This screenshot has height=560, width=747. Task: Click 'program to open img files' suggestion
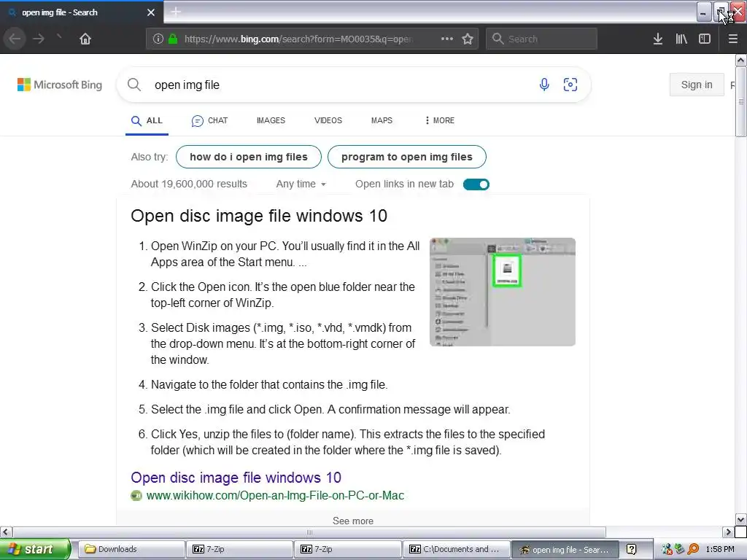pos(407,157)
